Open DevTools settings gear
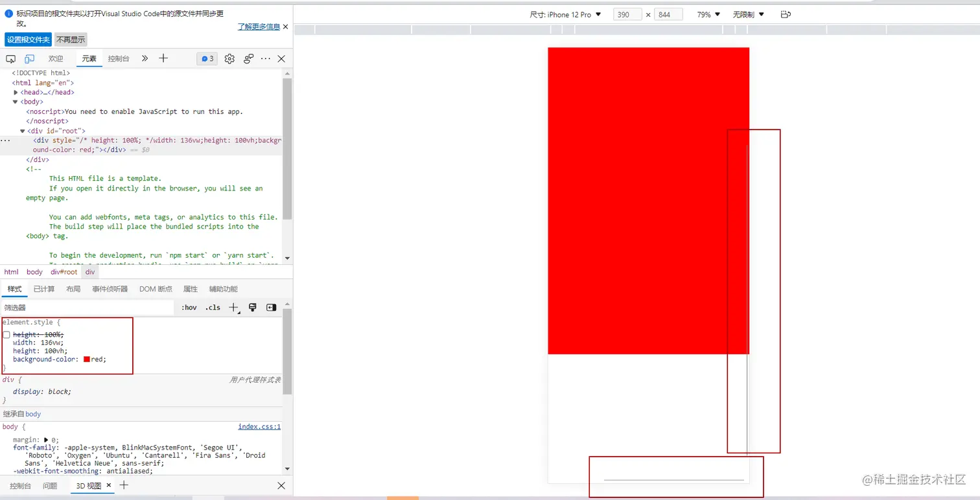The width and height of the screenshot is (980, 500). 229,59
